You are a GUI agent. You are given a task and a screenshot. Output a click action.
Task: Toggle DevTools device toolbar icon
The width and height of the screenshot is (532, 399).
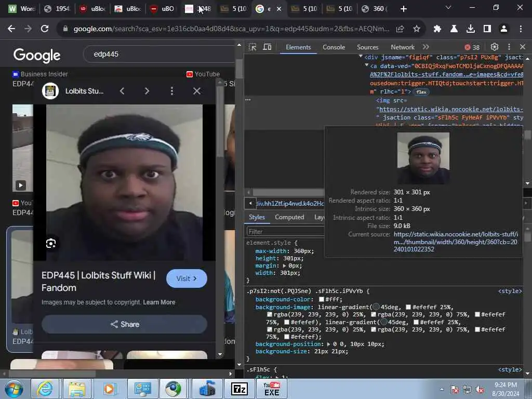[268, 47]
